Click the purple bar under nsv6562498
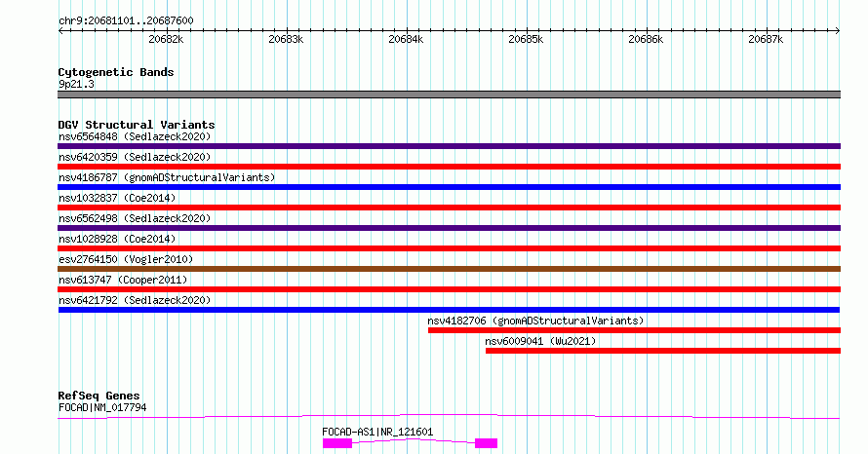This screenshot has width=868, height=454. (x=449, y=228)
